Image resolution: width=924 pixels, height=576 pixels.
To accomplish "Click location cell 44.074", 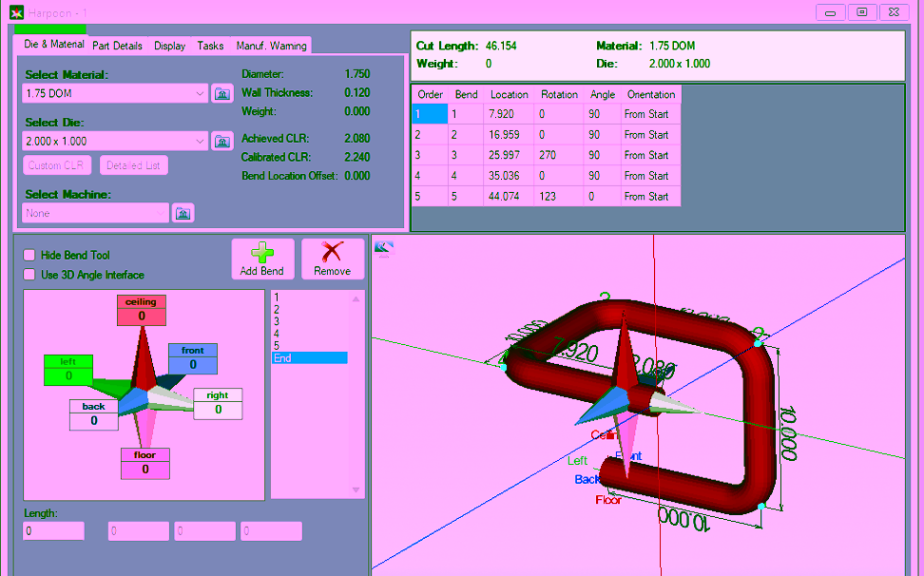I will (x=510, y=197).
